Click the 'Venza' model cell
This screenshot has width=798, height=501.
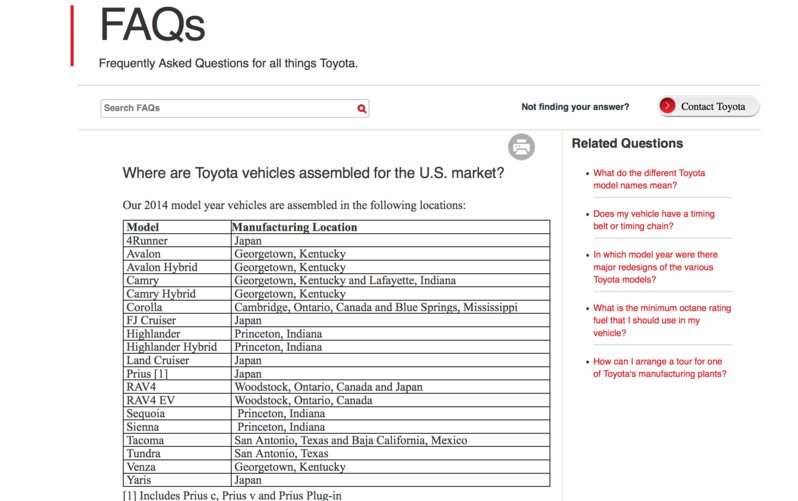177,466
